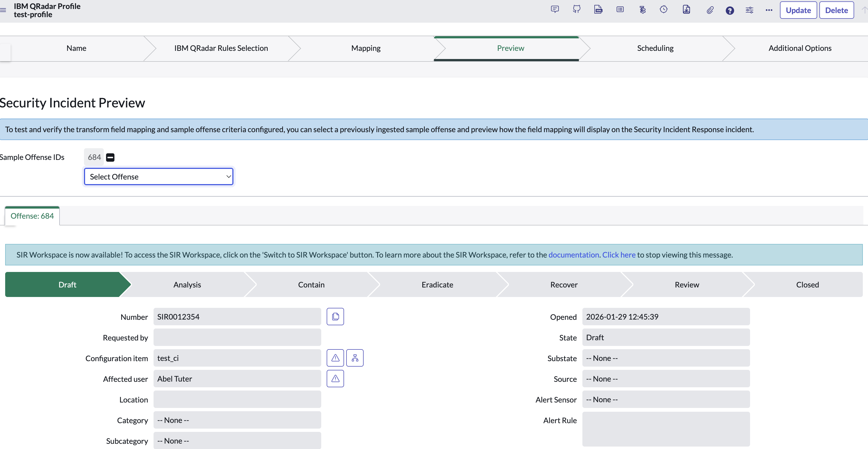Open attachments with the paperclip icon
Viewport: 868px width, 449px height.
(x=710, y=10)
